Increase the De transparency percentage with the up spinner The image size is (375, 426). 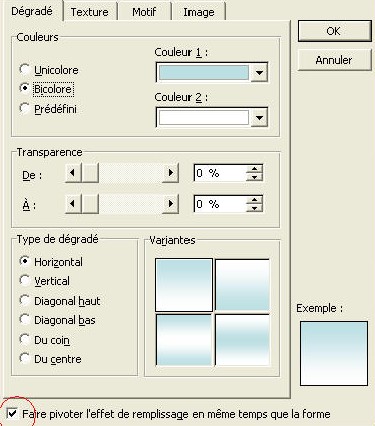point(254,169)
